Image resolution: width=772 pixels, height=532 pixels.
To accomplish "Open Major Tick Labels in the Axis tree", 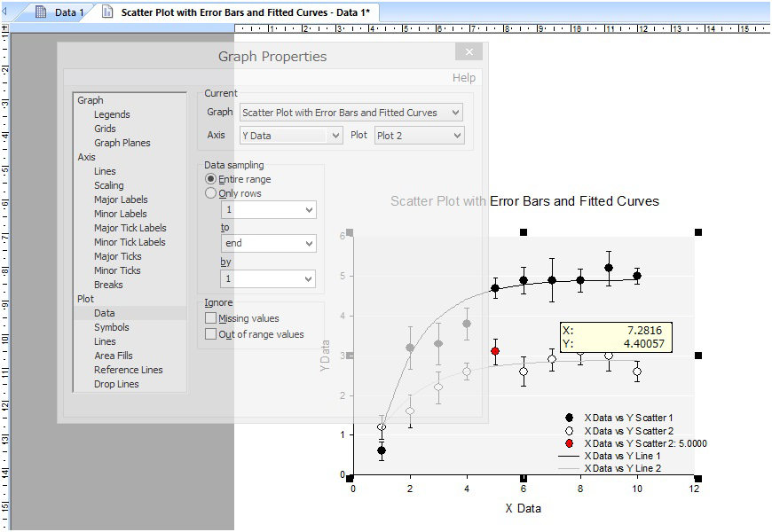I will [x=130, y=228].
